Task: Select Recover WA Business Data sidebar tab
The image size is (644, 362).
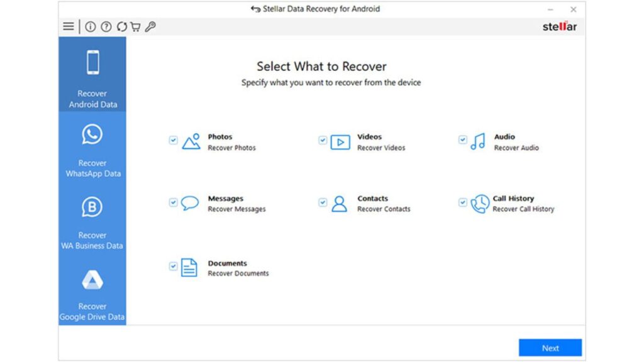Action: coord(92,222)
